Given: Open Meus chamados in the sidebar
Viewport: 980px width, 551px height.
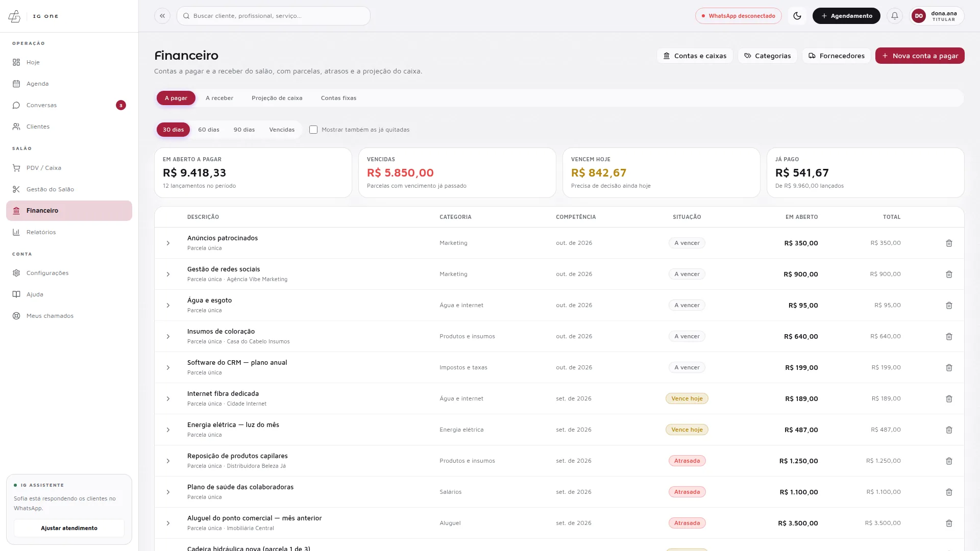Looking at the screenshot, I should pyautogui.click(x=69, y=316).
